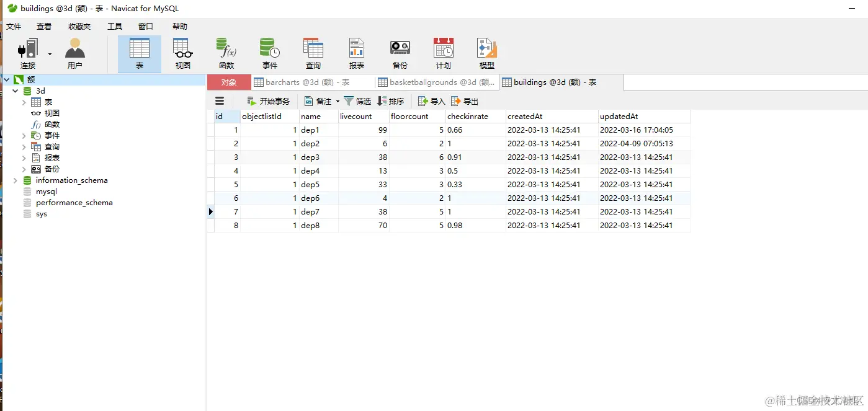Screen dimensions: 868x411
Task: Open the hamburger grid menu icon
Action: click(x=219, y=101)
